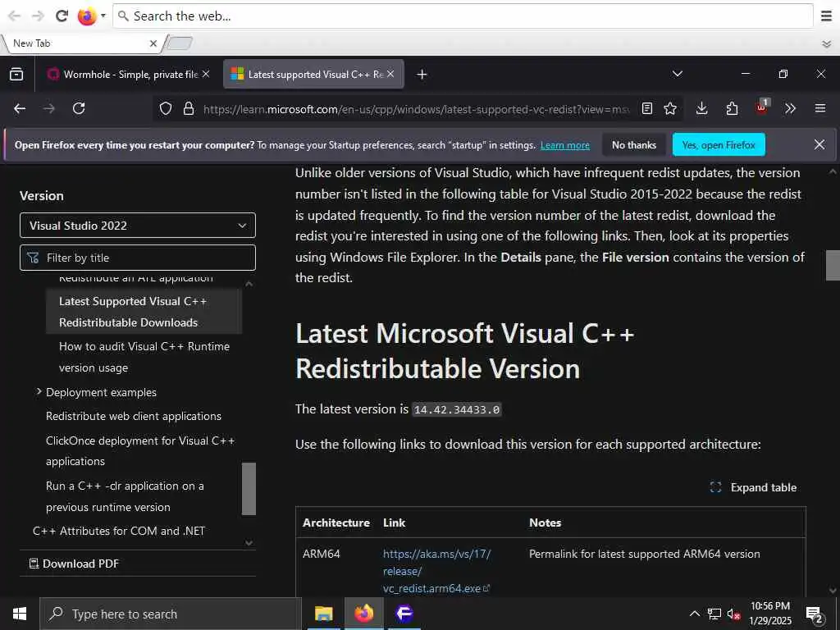Click the 'ARM64' architecture cell

pyautogui.click(x=322, y=554)
